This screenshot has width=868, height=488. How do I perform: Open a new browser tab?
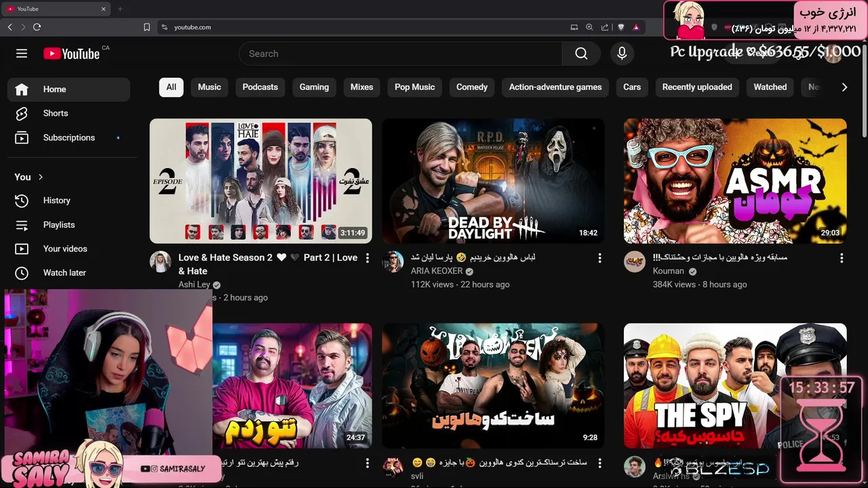coord(120,9)
